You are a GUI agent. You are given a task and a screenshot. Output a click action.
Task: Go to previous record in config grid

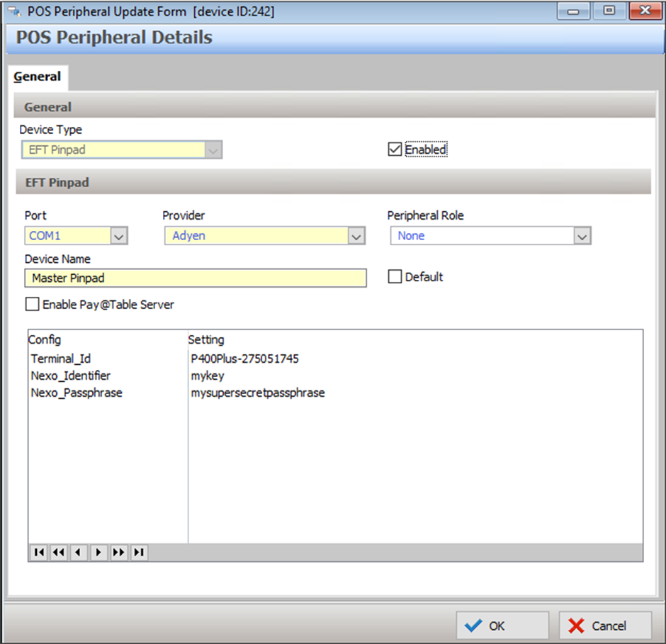tap(79, 553)
